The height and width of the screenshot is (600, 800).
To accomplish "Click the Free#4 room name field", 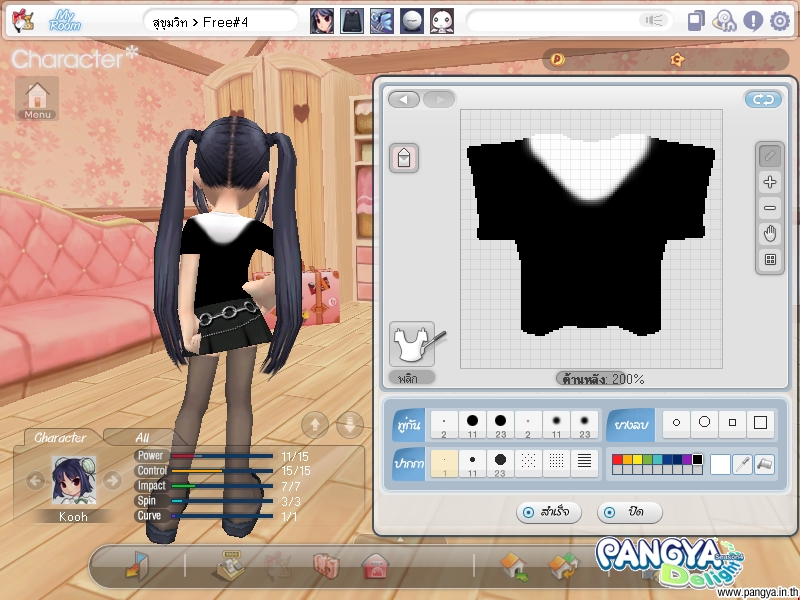I will [x=220, y=21].
